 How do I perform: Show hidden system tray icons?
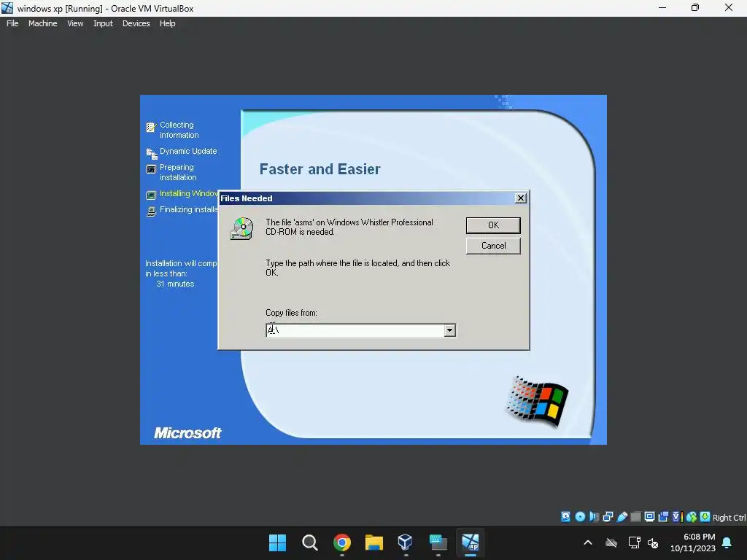tap(588, 542)
